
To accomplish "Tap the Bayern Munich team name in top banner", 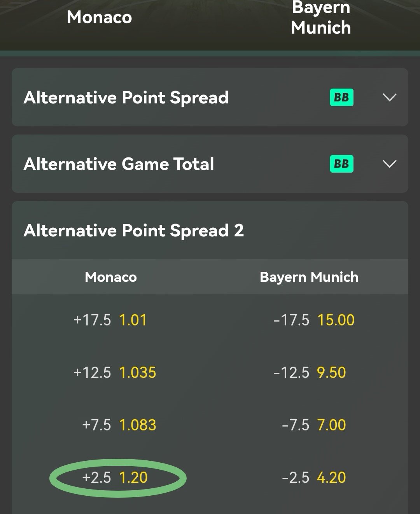I will tap(321, 18).
